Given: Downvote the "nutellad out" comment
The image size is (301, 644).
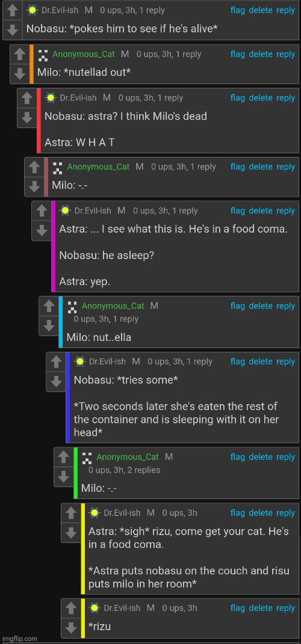Looking at the screenshot, I should tap(20, 74).
